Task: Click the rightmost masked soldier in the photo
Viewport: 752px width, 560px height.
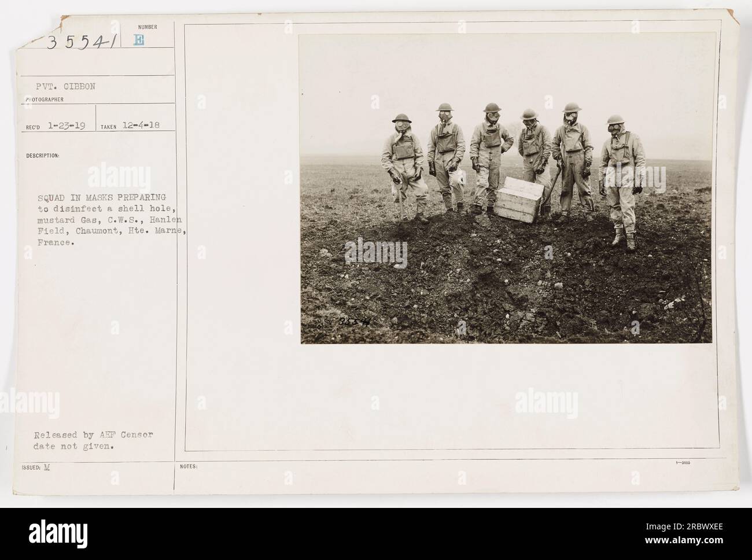Action: (621, 182)
